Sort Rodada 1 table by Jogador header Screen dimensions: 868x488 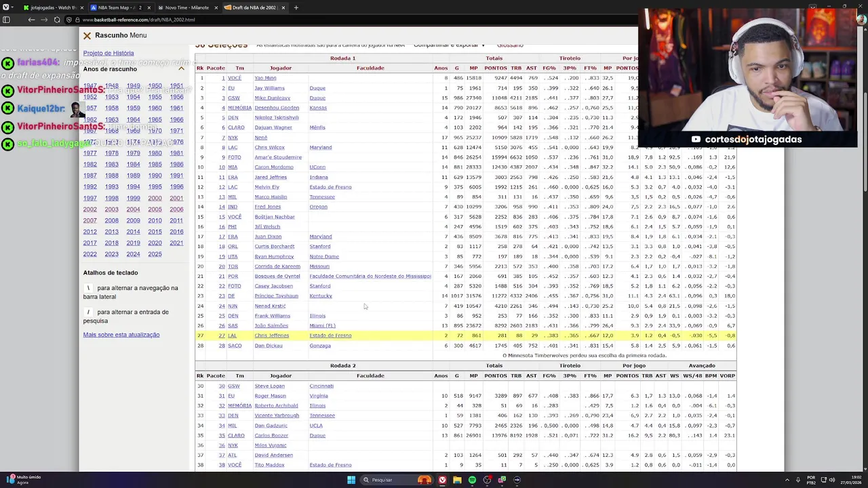280,68
